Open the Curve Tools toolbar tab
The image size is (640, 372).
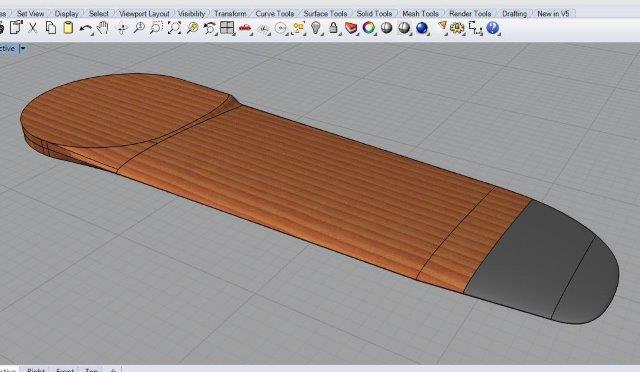pyautogui.click(x=275, y=13)
